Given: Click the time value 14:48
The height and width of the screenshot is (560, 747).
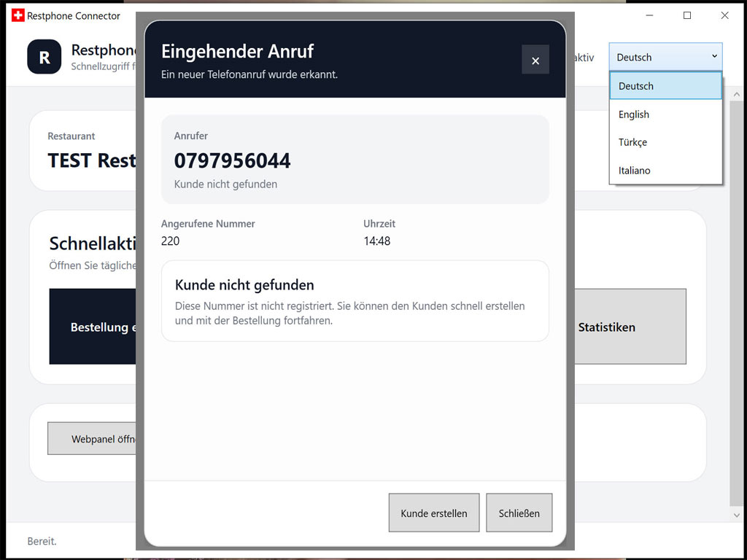Looking at the screenshot, I should pyautogui.click(x=377, y=241).
